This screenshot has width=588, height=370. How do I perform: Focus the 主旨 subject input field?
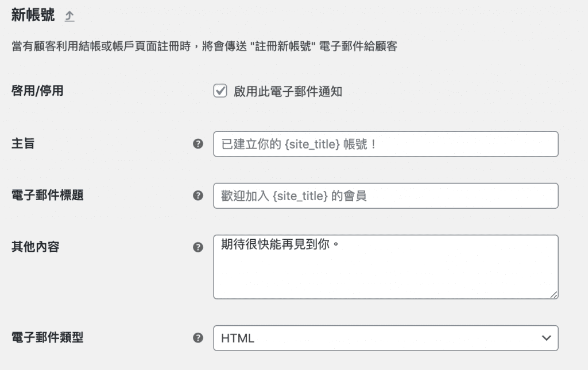(x=385, y=144)
